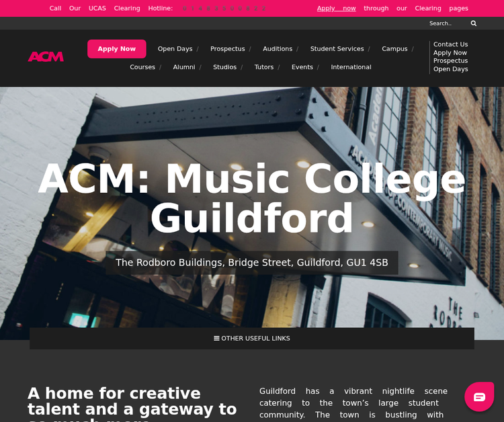The image size is (504, 422).
Task: Click the Contact Us side link
Action: coord(450,44)
